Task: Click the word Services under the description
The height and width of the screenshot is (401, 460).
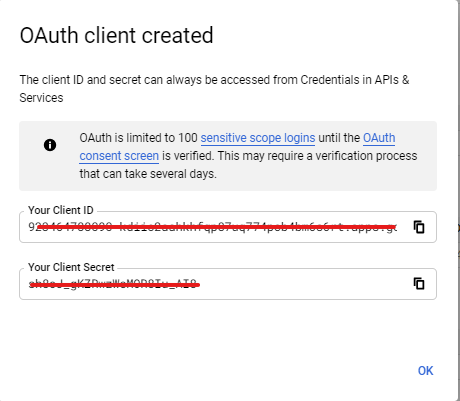Action: [x=41, y=98]
